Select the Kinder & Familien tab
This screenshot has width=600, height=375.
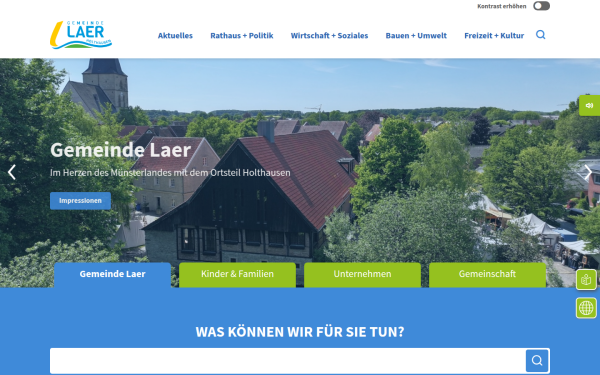237,275
